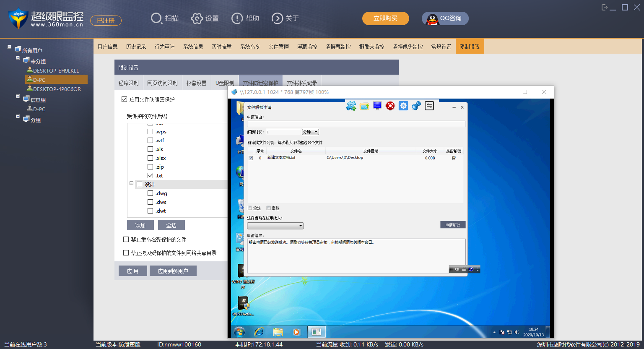Screen dimensions: 644x349
Task: Open 帮助 help from the top bar
Action: pos(245,18)
